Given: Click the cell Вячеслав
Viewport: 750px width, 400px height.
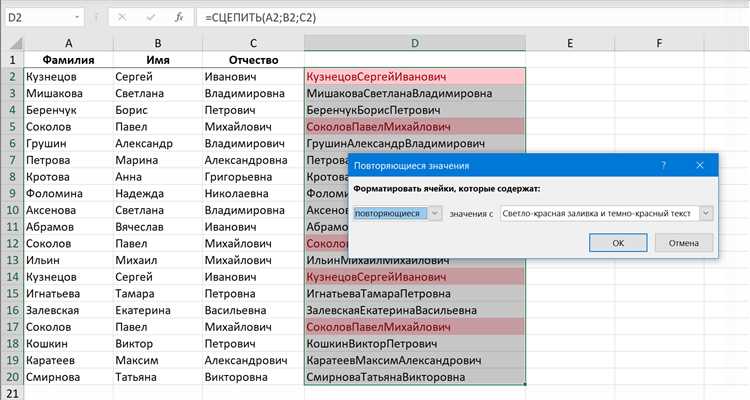Looking at the screenshot, I should click(158, 227).
